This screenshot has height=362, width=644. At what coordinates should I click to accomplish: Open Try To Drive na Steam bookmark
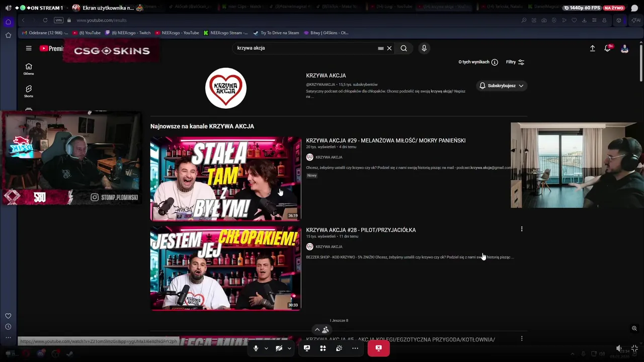coord(276,33)
